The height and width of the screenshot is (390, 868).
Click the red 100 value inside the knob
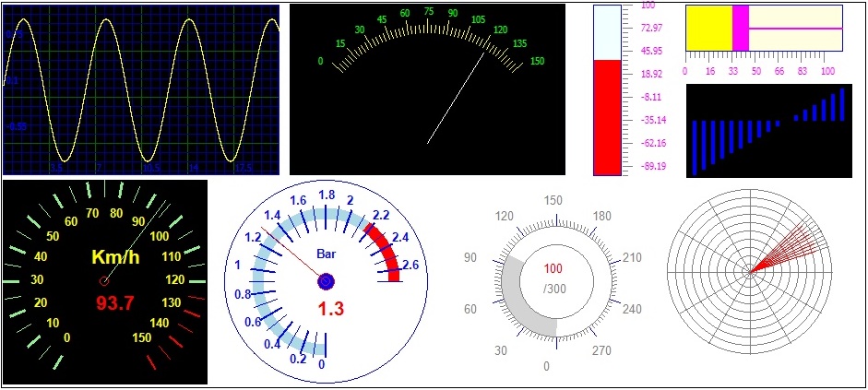coord(553,269)
